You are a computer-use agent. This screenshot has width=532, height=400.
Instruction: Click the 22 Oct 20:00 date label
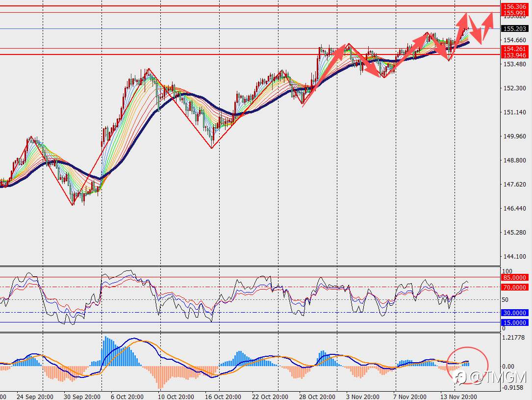(270, 397)
